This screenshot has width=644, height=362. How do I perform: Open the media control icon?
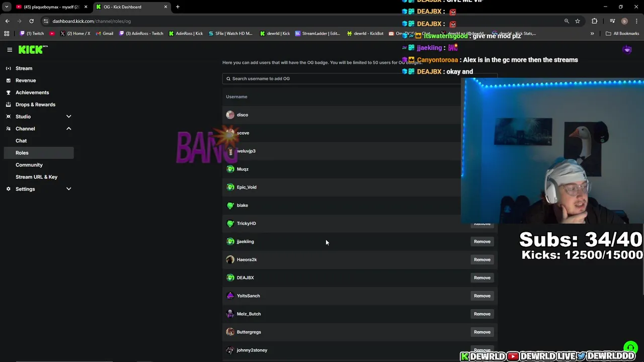[x=612, y=21]
